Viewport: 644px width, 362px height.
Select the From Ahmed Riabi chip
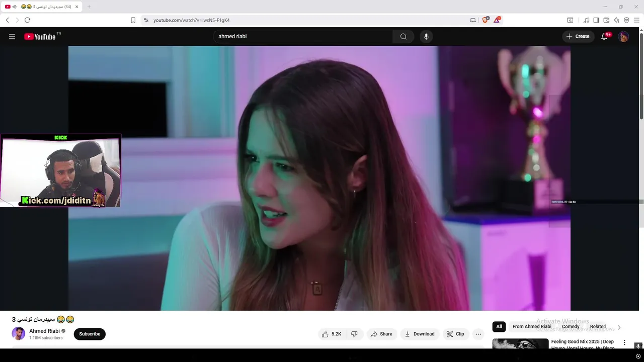tap(532, 327)
